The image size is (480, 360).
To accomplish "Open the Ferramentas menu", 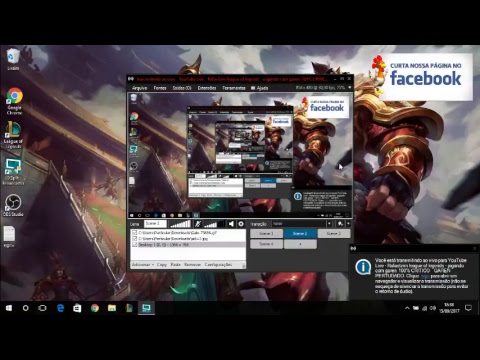I will point(234,88).
